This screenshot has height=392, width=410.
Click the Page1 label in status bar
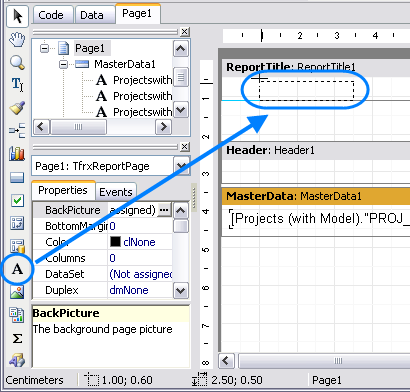(327, 380)
